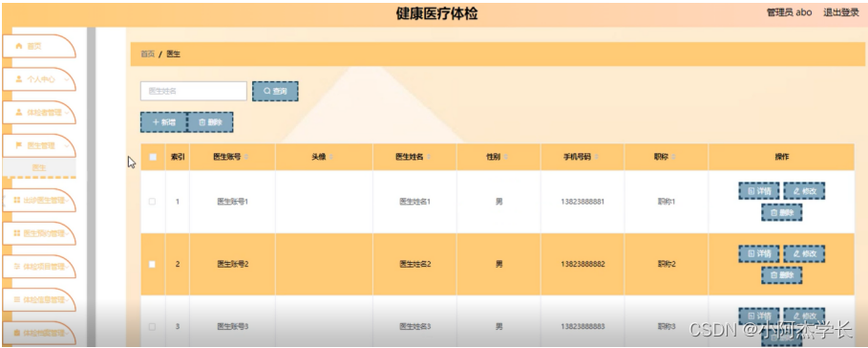
Task: Check the checkbox for row 2 医生账号2
Action: point(152,264)
